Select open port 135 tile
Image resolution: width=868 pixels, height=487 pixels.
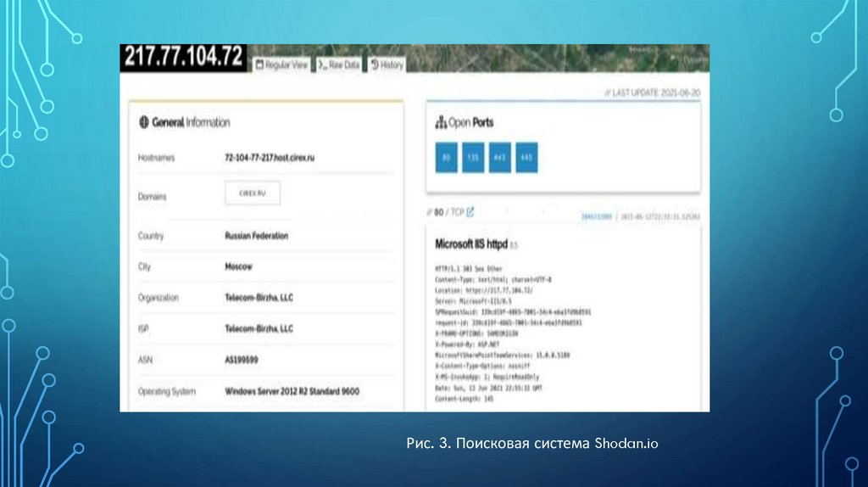click(473, 157)
